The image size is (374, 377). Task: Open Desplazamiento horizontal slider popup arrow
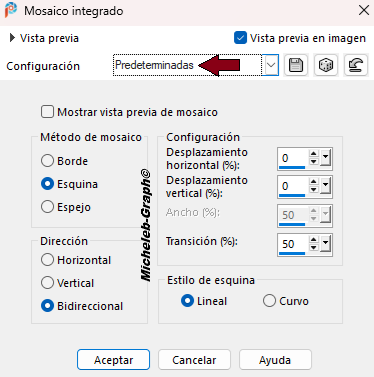(x=326, y=158)
